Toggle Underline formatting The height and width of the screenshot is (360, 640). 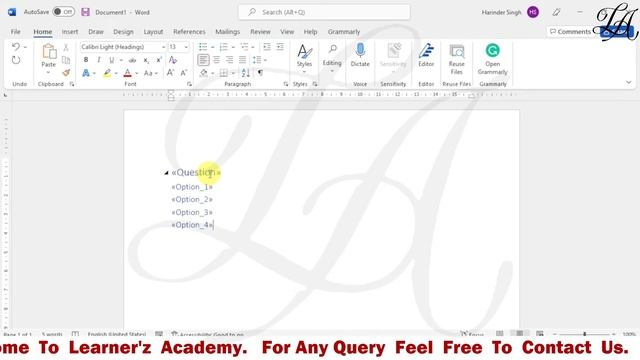coord(111,60)
